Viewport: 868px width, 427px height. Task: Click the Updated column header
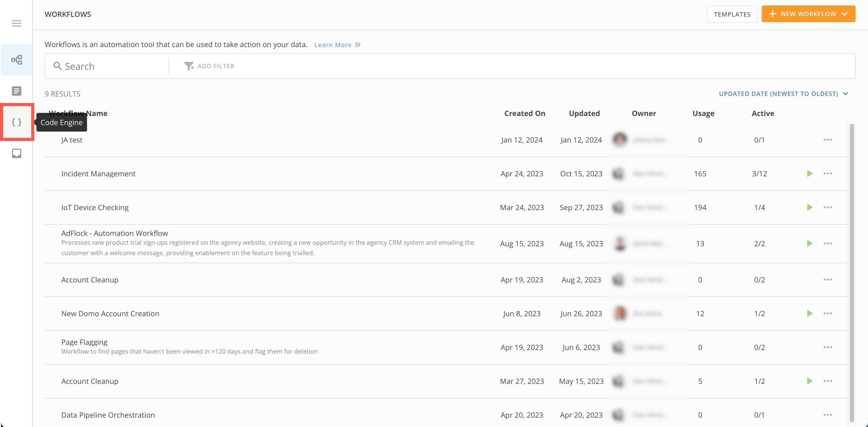[x=584, y=113]
